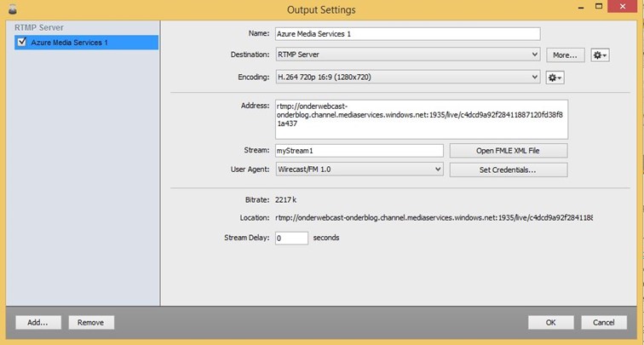
Task: Click Open FMLE XML File button
Action: coord(509,151)
